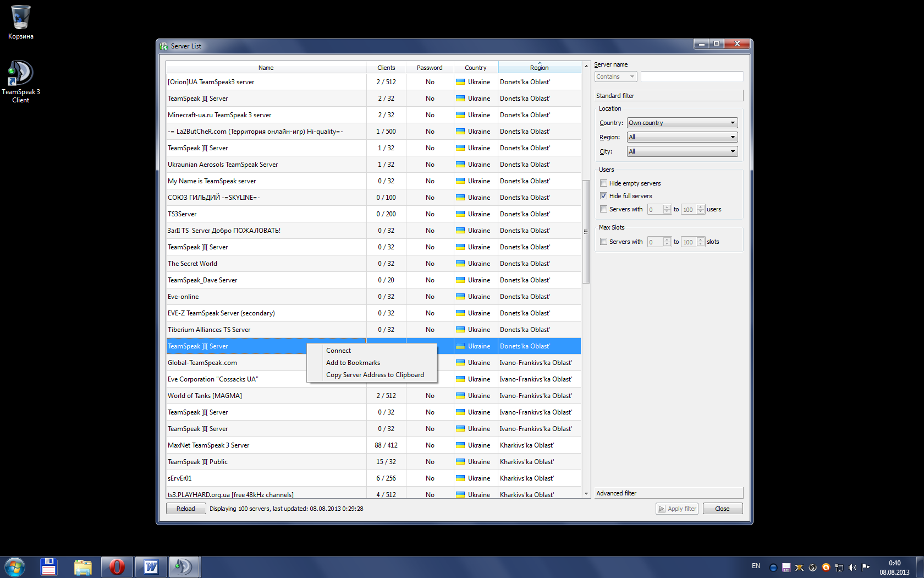This screenshot has width=924, height=578.
Task: Collapse the Standard filter section header
Action: pyautogui.click(x=669, y=96)
